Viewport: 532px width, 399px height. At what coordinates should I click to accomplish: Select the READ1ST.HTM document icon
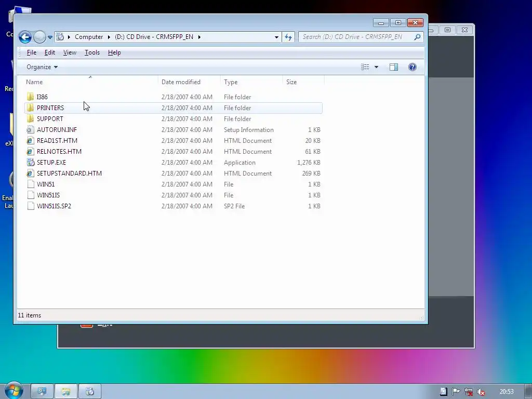click(31, 140)
